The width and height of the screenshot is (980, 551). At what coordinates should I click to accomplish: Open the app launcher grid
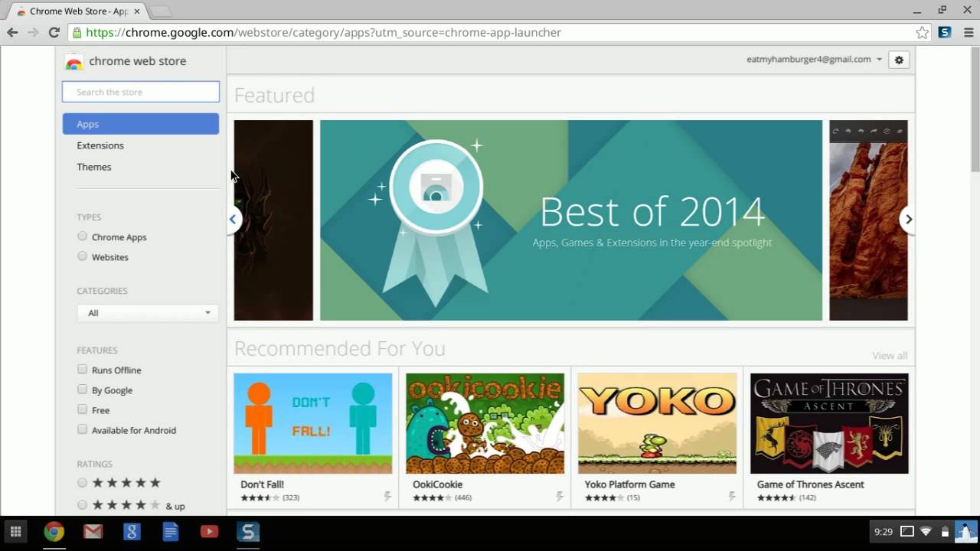15,531
